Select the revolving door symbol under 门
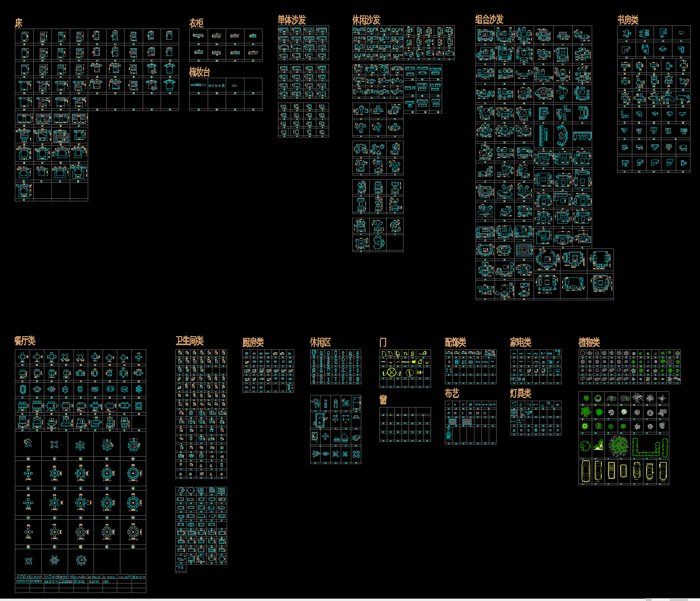Viewport: 700px width, 601px height. 391,373
